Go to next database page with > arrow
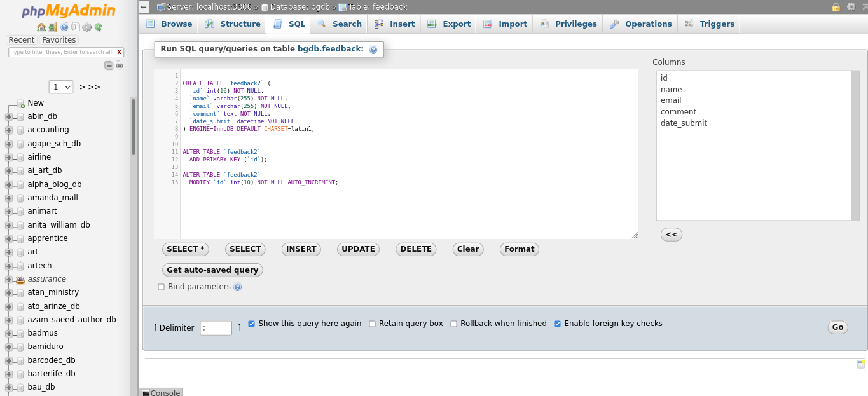Image resolution: width=868 pixels, height=396 pixels. point(83,87)
